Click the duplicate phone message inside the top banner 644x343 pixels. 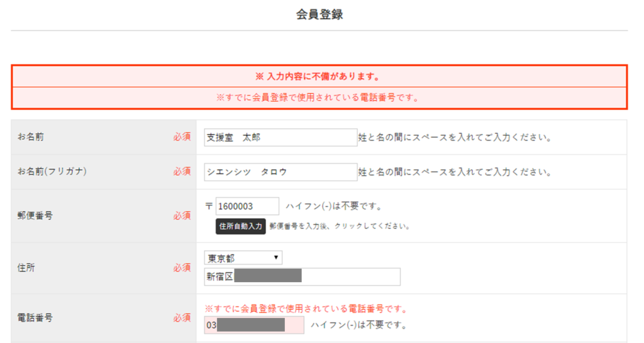click(x=319, y=98)
